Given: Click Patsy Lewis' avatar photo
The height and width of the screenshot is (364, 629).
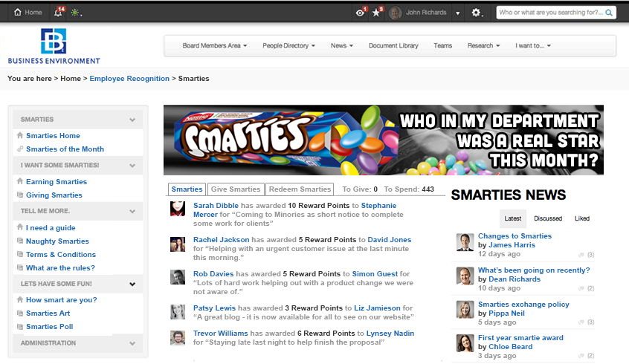Looking at the screenshot, I should click(178, 311).
